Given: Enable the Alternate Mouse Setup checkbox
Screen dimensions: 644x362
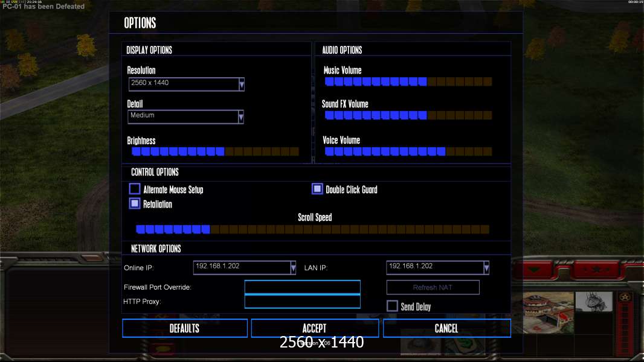Looking at the screenshot, I should [135, 189].
